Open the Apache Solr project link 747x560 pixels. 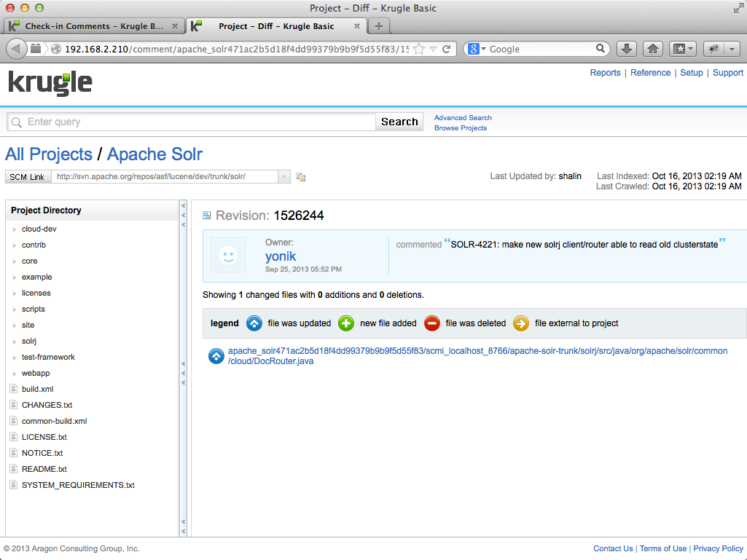click(155, 154)
